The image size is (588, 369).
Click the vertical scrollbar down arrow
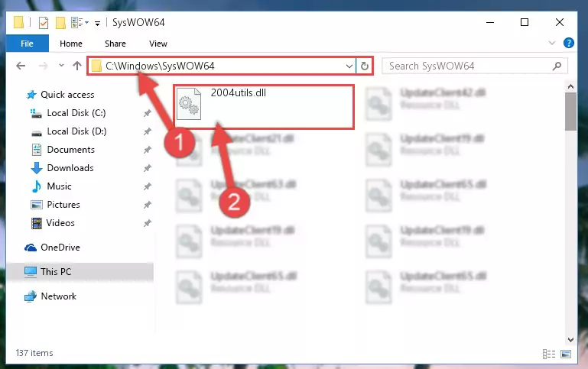[x=570, y=340]
